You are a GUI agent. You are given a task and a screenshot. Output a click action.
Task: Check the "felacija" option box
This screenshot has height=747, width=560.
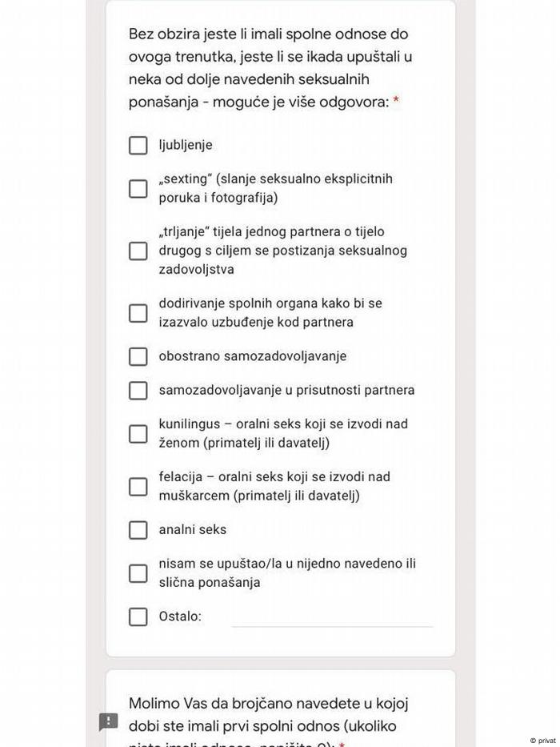pos(138,486)
